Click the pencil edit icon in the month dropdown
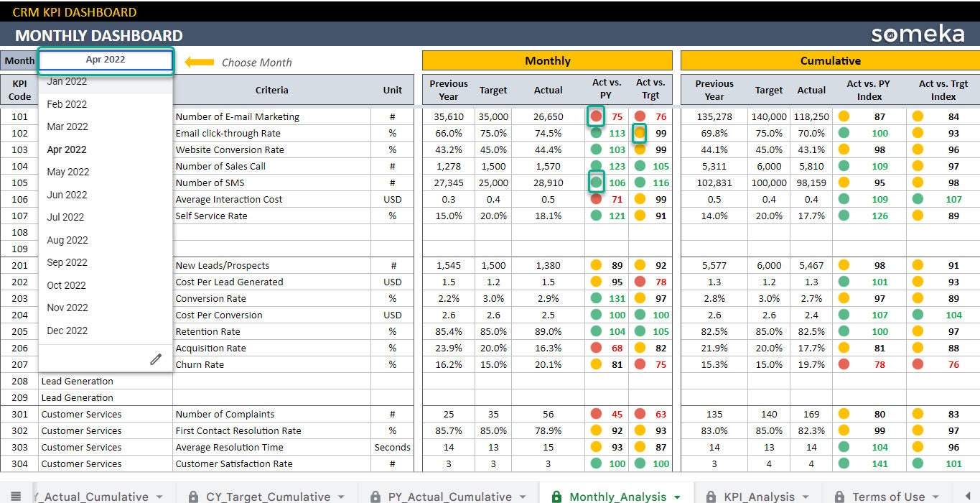Screen dimensions: 980x503 click(156, 359)
